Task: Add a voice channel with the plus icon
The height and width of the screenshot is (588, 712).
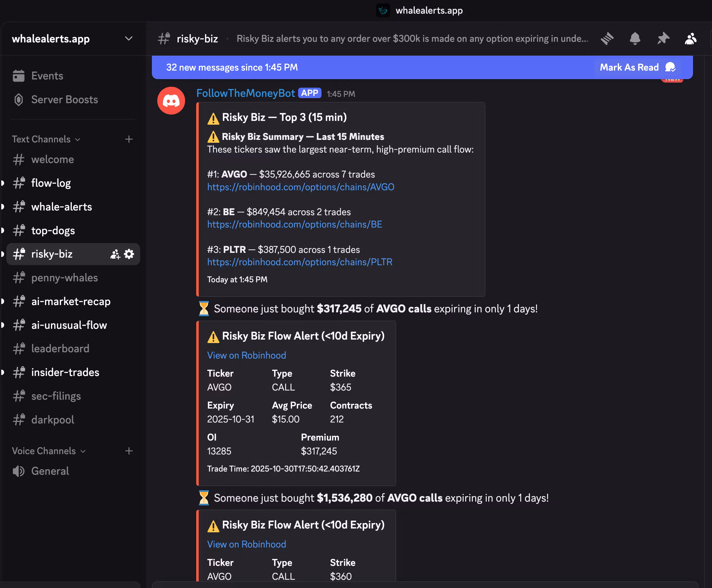Action: [129, 451]
